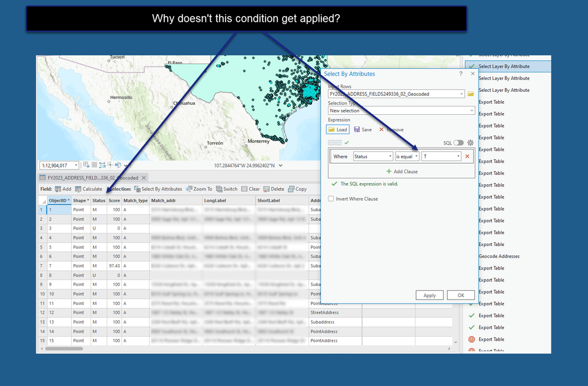Viewport: 588px width, 386px height.
Task: Open help for Select By Attributes dialog
Action: pos(460,74)
